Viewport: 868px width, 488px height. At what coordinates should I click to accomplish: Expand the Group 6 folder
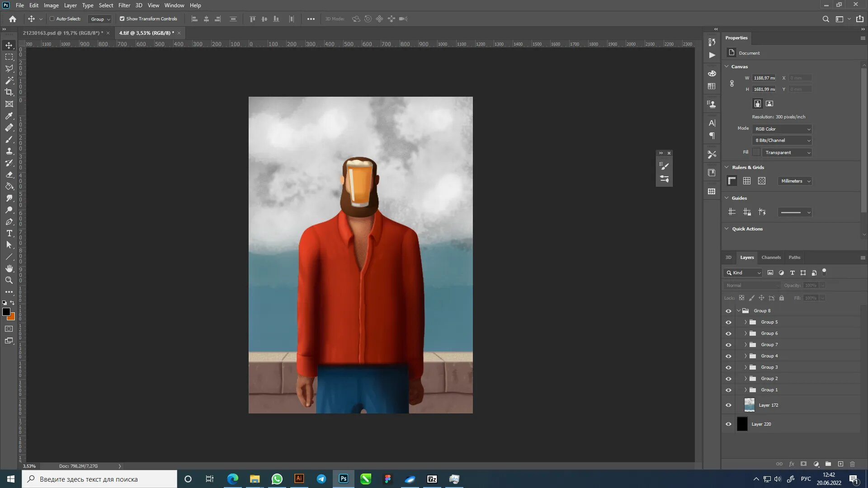pyautogui.click(x=745, y=333)
